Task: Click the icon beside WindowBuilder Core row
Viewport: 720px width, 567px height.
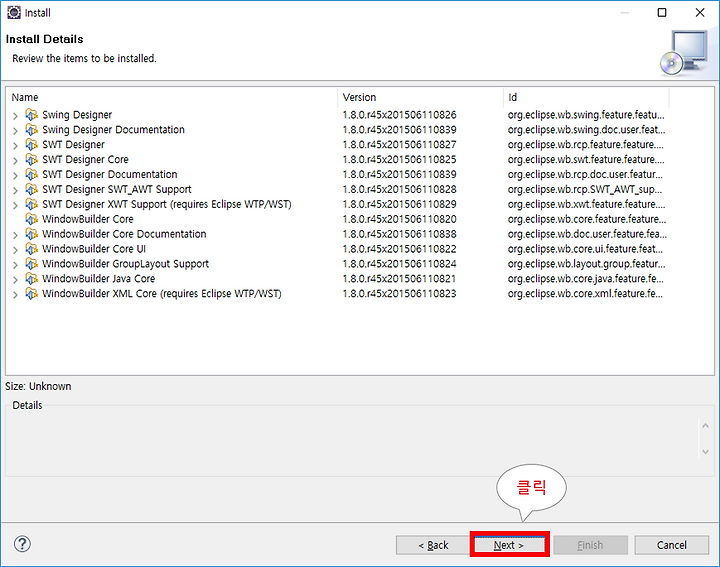Action: click(x=32, y=219)
